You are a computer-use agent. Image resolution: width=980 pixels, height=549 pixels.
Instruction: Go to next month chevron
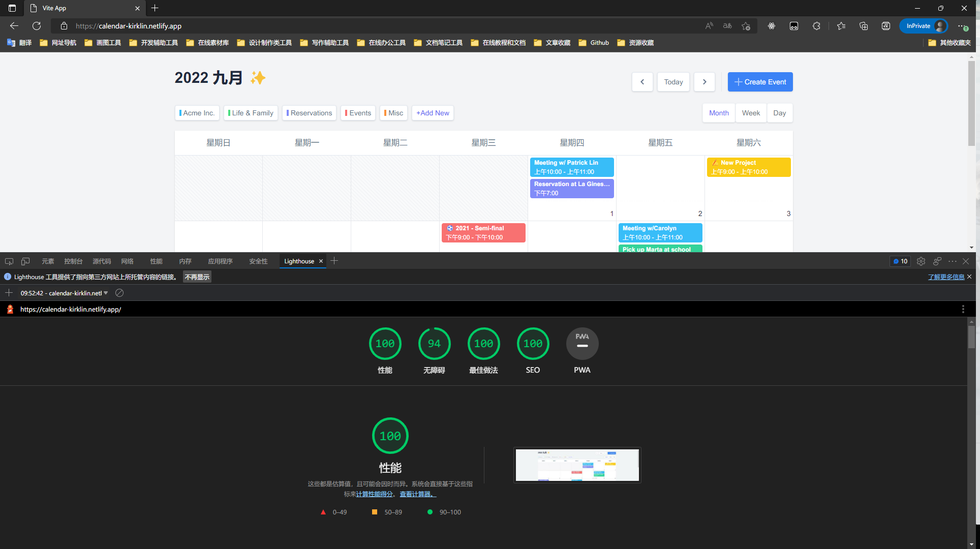coord(704,82)
